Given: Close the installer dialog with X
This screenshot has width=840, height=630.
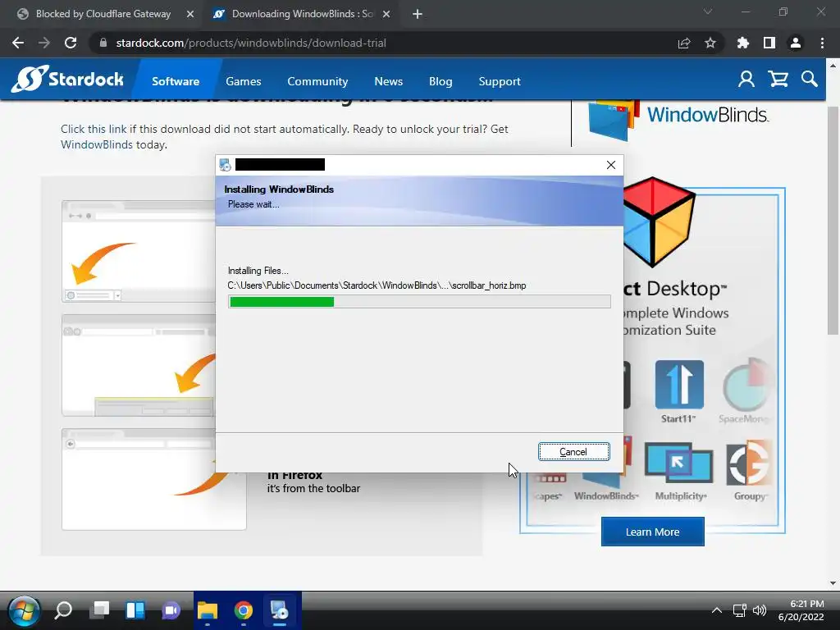Looking at the screenshot, I should point(610,165).
